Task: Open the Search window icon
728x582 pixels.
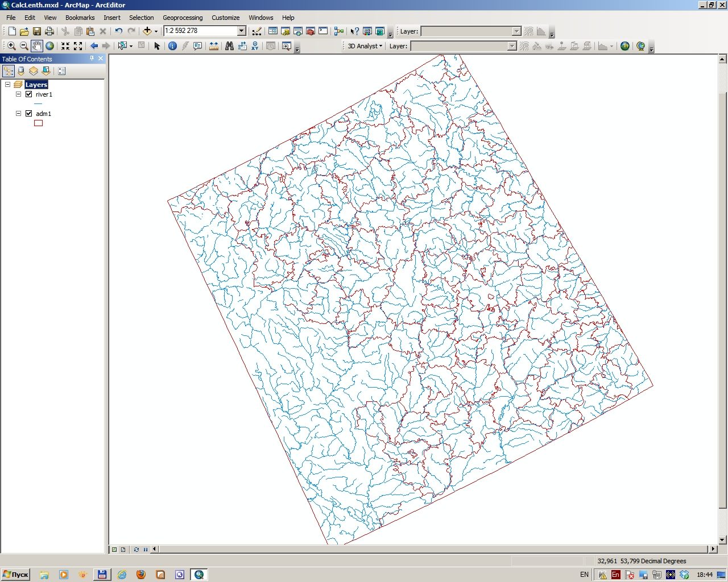Action: coord(298,31)
